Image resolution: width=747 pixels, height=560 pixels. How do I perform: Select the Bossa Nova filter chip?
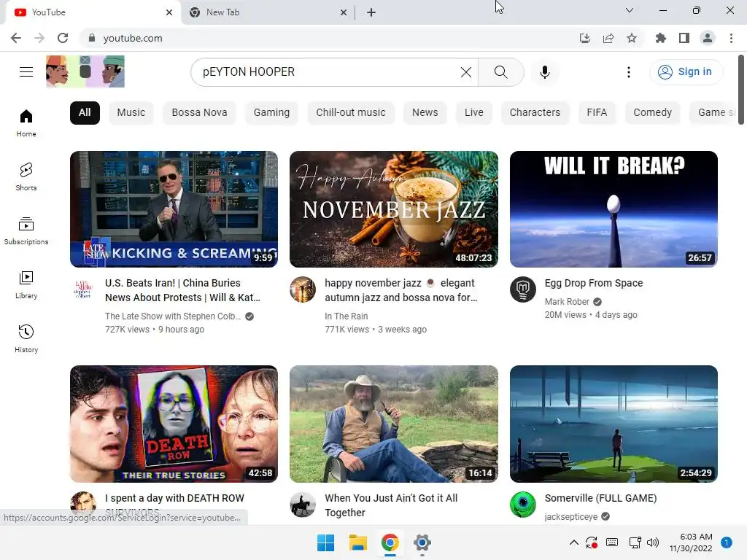tap(199, 112)
